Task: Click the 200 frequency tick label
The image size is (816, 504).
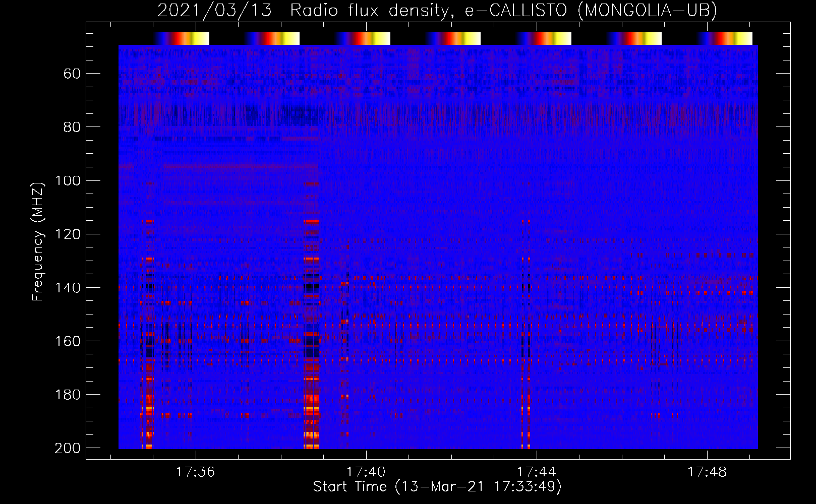Action: pyautogui.click(x=68, y=448)
